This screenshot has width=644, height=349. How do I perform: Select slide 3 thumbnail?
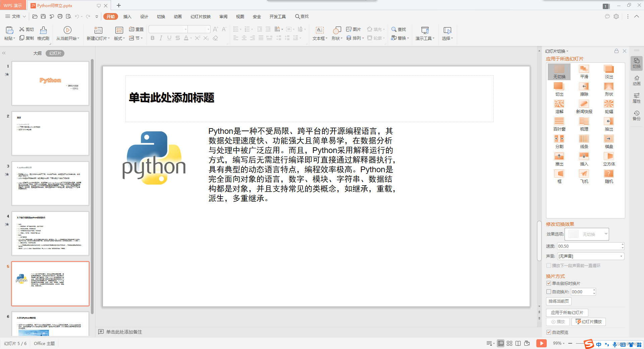point(50,184)
